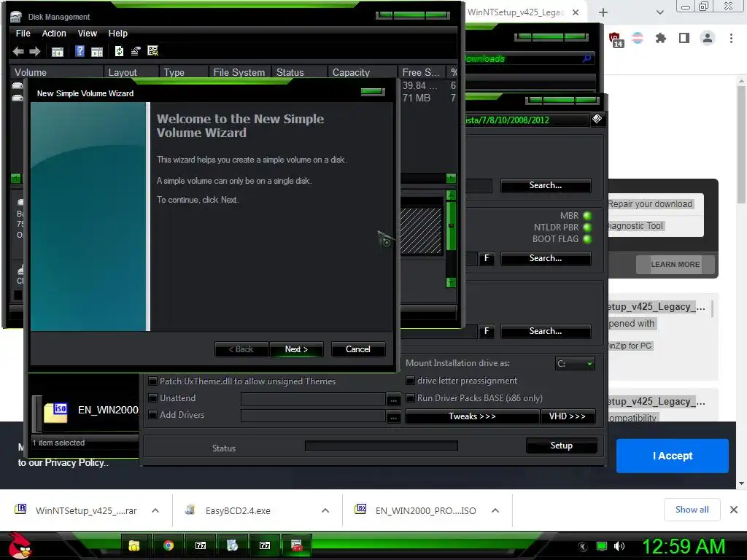Click LEARN MORE button on webpage

tap(675, 264)
